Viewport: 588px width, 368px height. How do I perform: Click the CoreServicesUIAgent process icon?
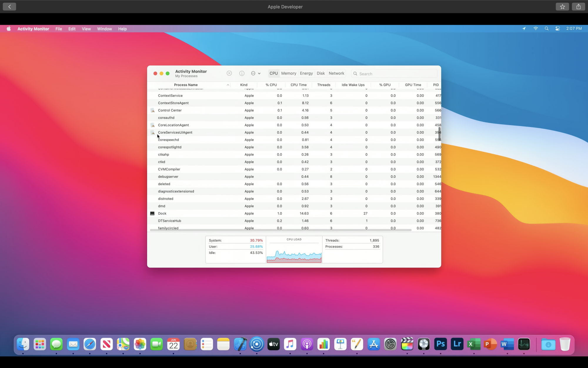[x=152, y=132]
